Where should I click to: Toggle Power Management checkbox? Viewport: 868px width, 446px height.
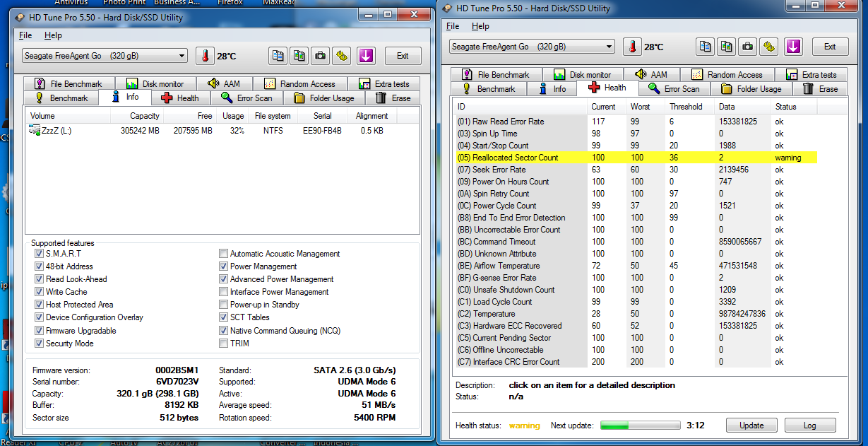click(x=224, y=266)
